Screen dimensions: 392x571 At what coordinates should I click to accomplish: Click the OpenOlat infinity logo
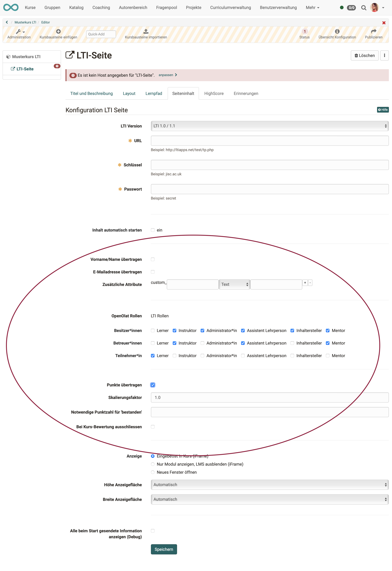(11, 8)
